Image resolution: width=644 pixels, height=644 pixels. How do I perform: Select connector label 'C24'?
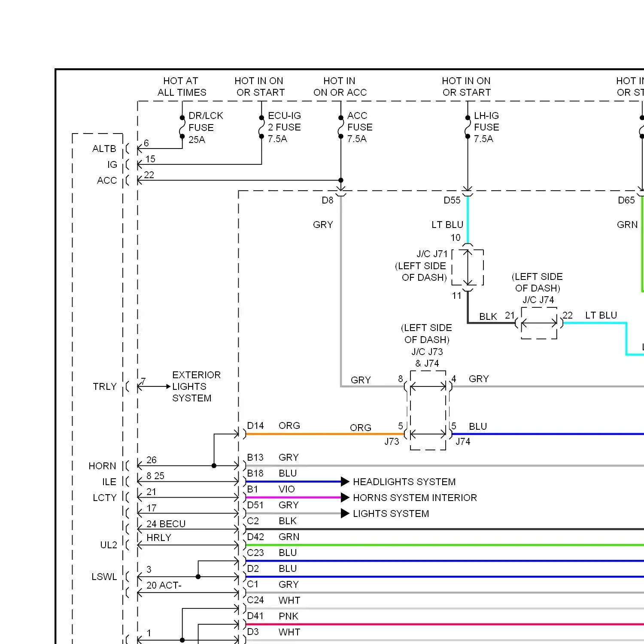click(x=255, y=600)
